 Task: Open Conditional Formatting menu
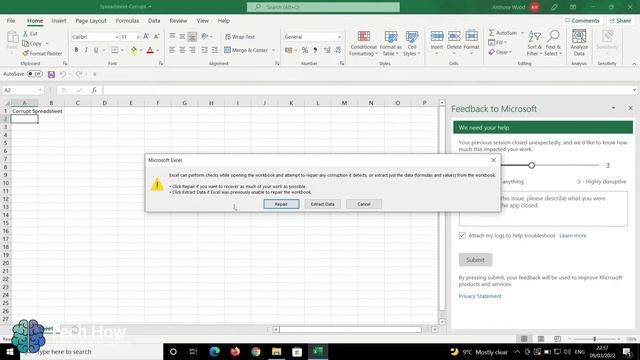(x=363, y=43)
